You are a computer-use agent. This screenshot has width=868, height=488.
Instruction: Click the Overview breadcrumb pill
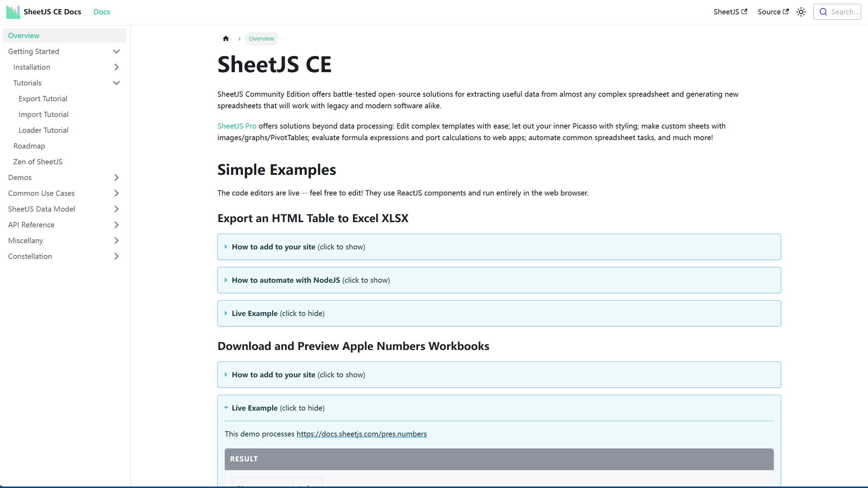[262, 39]
